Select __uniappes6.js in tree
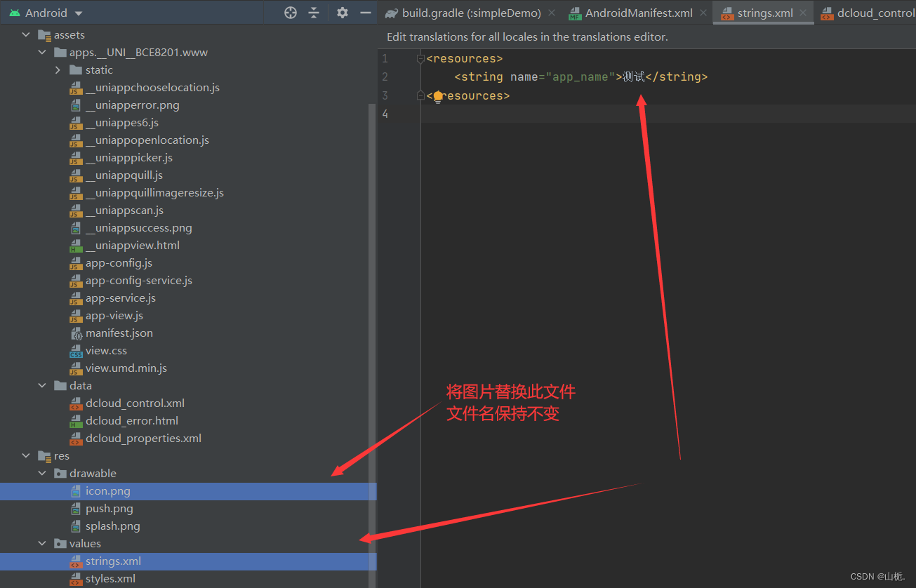The width and height of the screenshot is (916, 588). pos(121,122)
